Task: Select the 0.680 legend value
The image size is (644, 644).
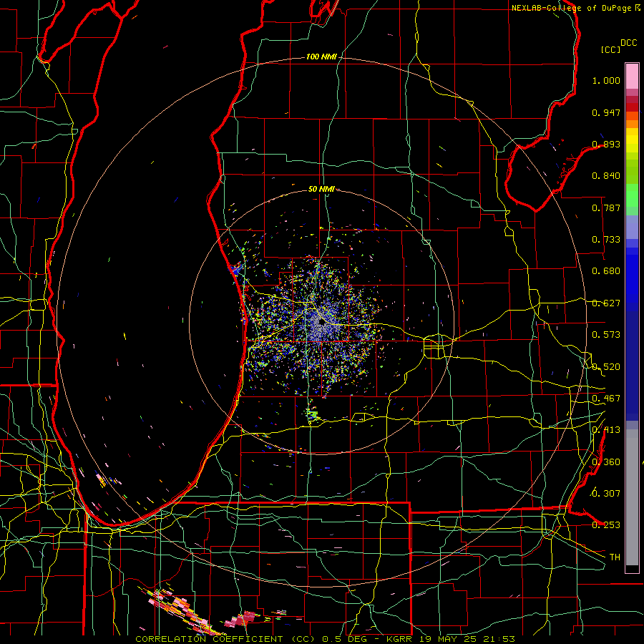Action: pos(606,271)
